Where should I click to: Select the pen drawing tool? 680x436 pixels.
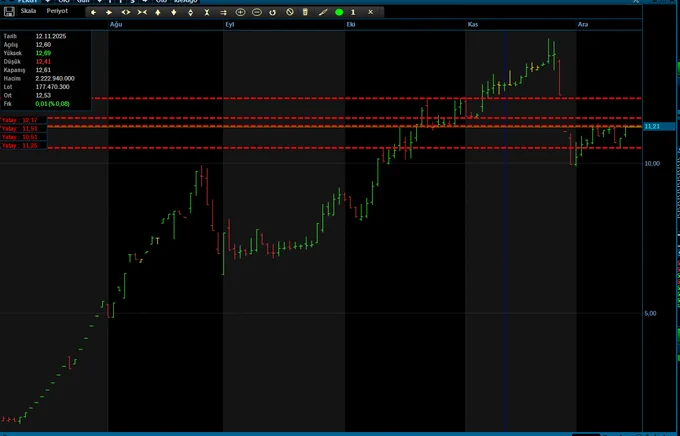pyautogui.click(x=323, y=13)
